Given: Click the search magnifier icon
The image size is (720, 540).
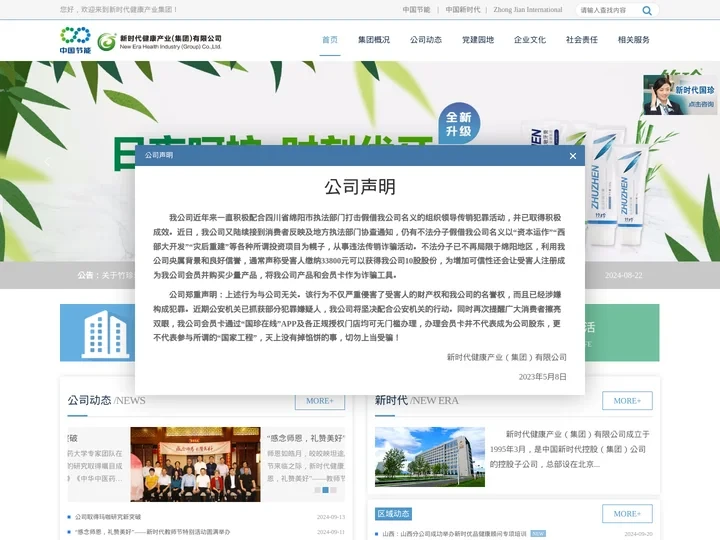Looking at the screenshot, I should (x=647, y=10).
